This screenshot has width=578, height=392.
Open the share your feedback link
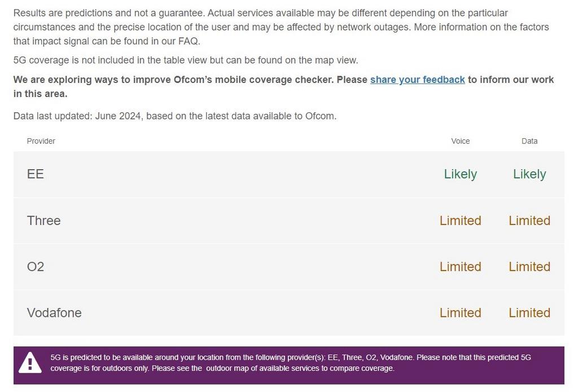[x=417, y=80]
